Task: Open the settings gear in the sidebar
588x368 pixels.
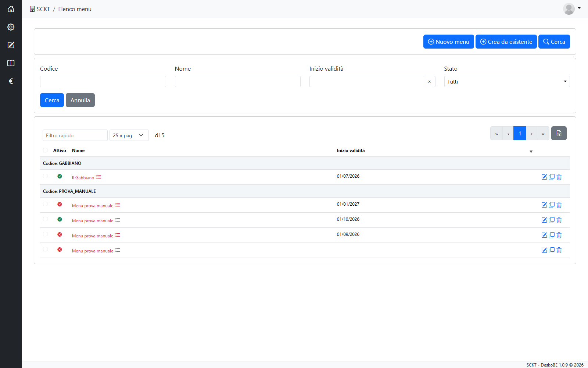Action: click(11, 27)
